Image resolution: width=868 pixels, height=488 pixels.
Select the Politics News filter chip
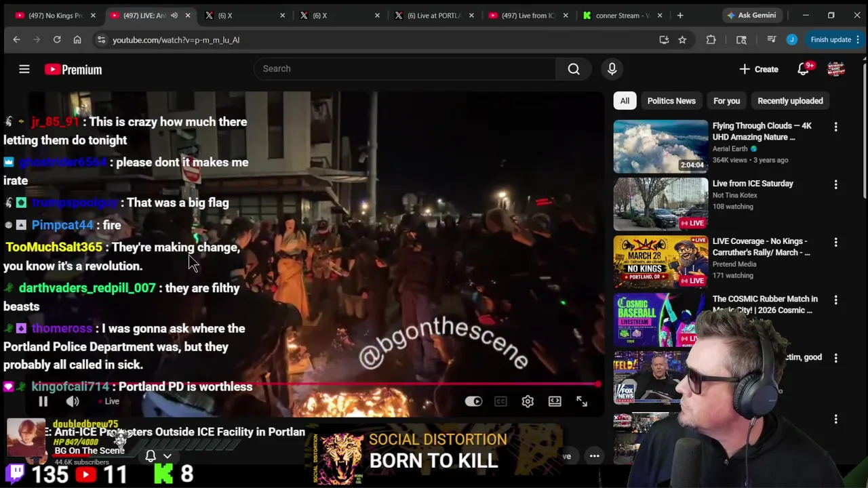click(x=671, y=101)
